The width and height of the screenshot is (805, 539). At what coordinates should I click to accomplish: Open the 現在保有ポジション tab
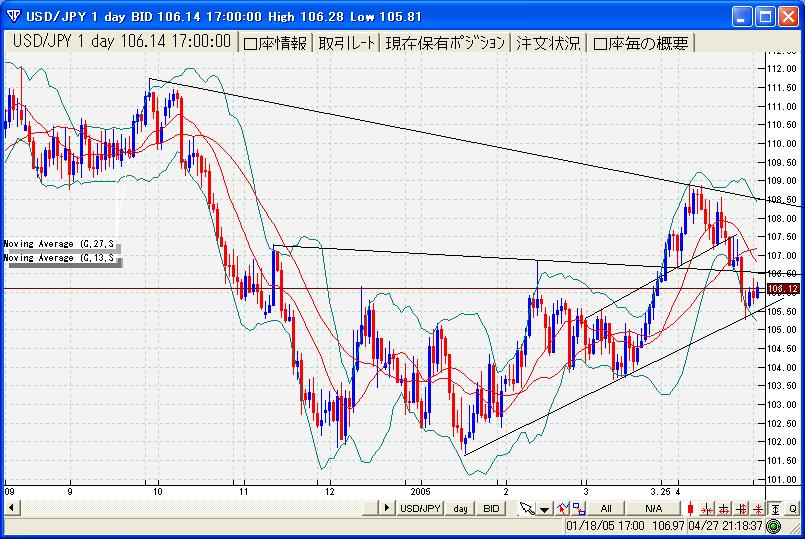pos(445,43)
